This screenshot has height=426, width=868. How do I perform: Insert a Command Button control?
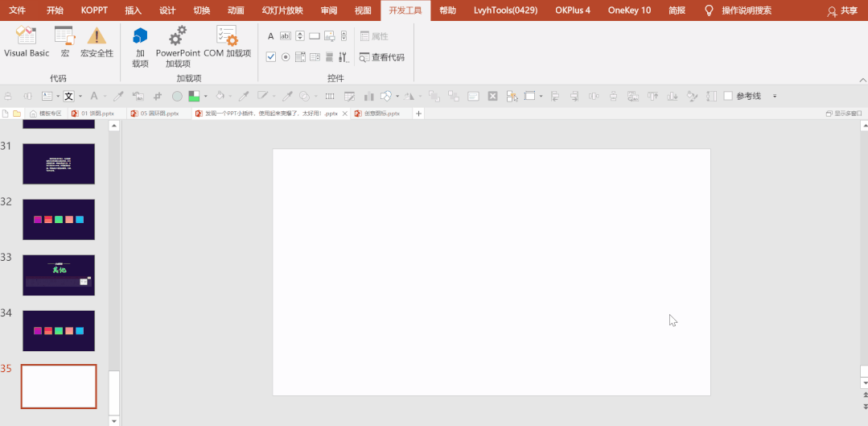(315, 36)
